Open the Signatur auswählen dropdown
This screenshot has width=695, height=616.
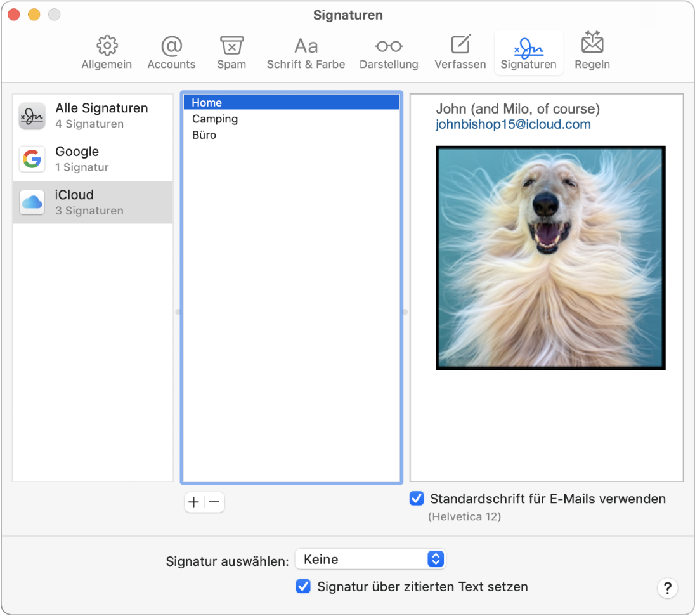(370, 560)
